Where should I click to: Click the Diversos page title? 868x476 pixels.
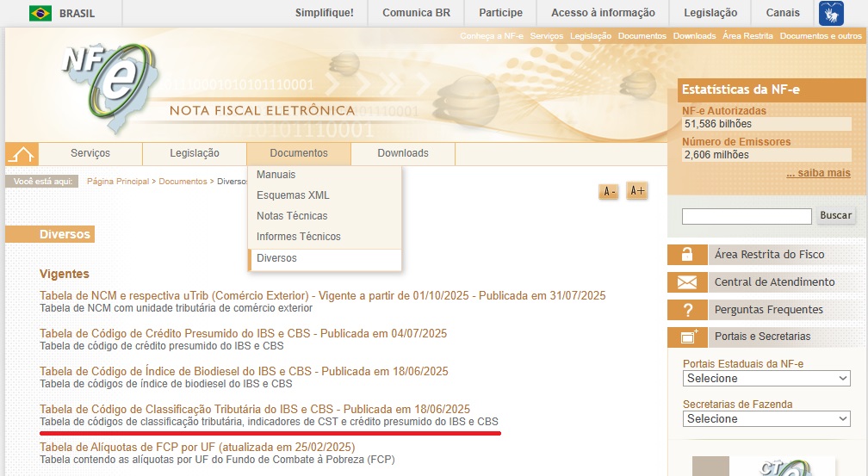(65, 235)
